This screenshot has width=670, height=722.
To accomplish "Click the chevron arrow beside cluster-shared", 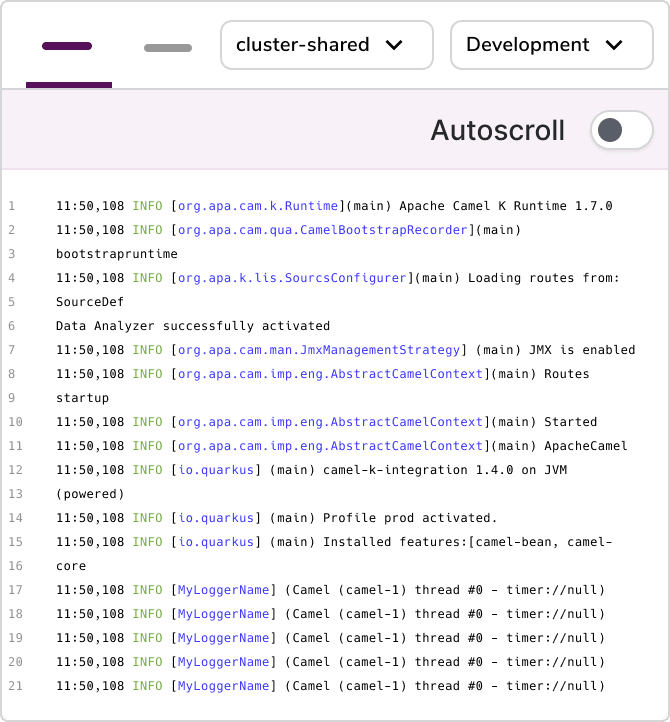I will 394,45.
